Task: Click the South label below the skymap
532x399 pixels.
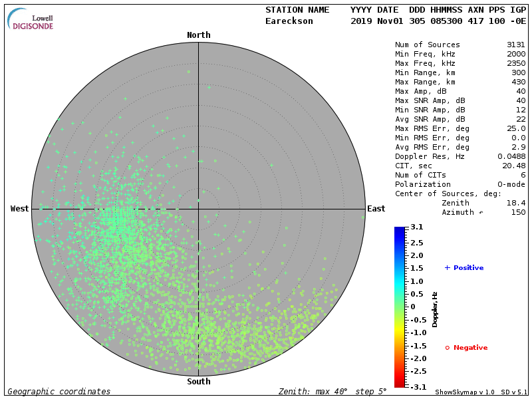Action: pyautogui.click(x=198, y=382)
